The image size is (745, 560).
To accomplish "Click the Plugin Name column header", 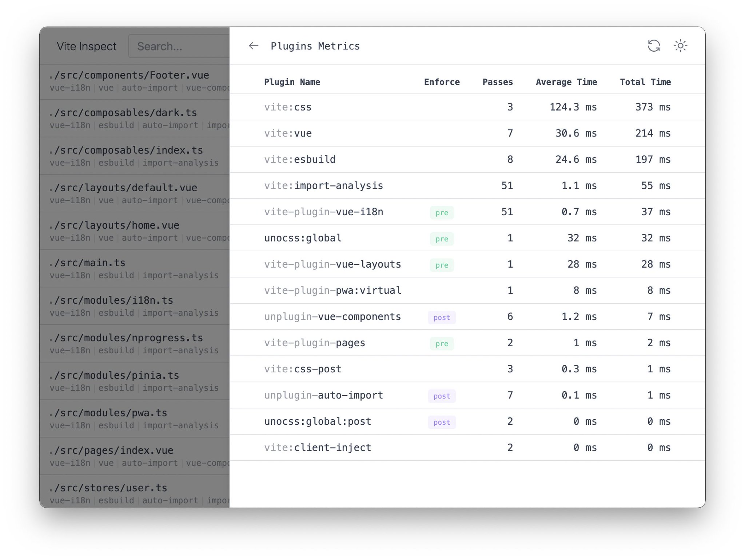I will pyautogui.click(x=292, y=82).
